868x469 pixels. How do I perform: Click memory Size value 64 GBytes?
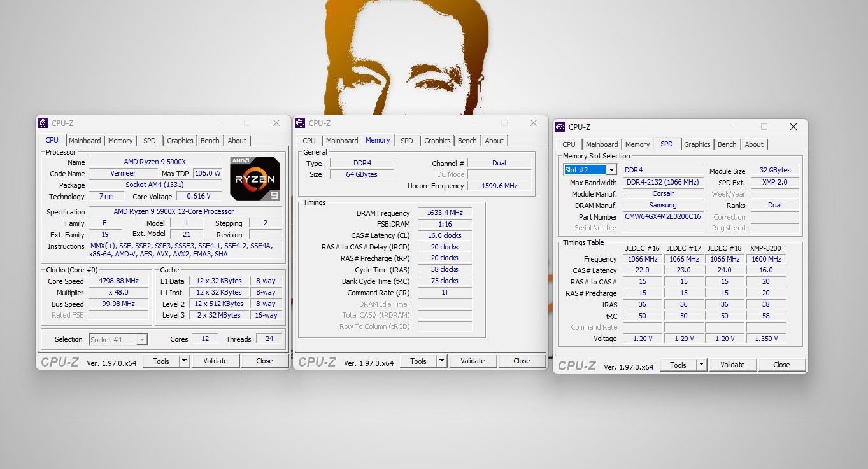pyautogui.click(x=362, y=174)
